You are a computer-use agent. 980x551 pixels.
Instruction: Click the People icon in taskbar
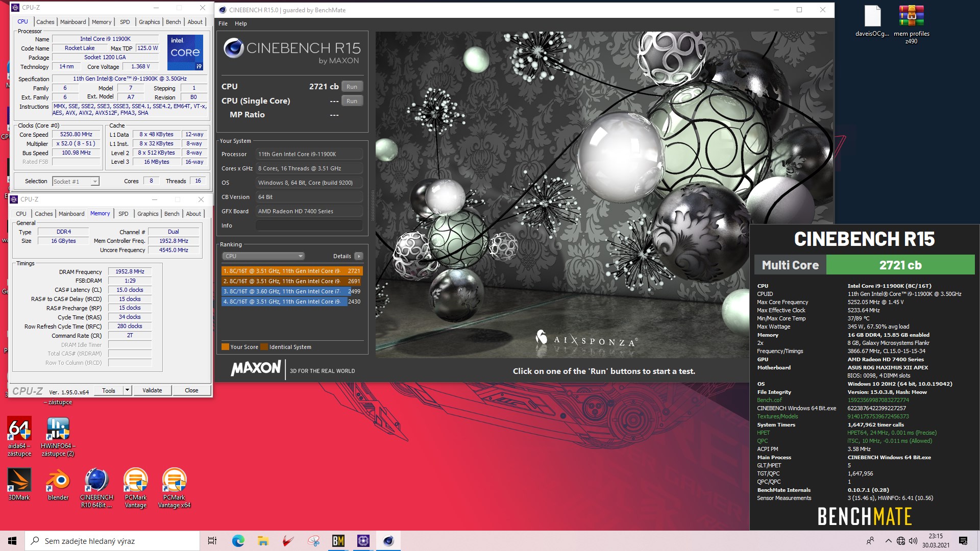870,541
